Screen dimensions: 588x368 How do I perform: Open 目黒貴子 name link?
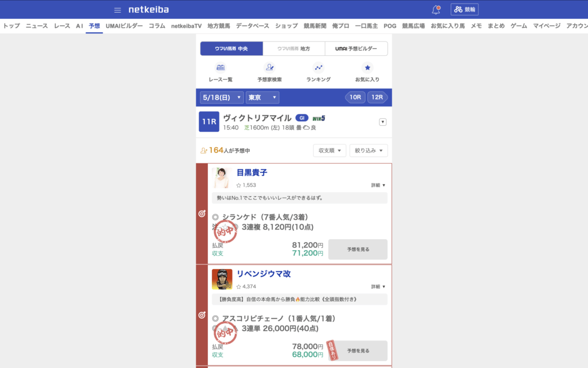(252, 172)
